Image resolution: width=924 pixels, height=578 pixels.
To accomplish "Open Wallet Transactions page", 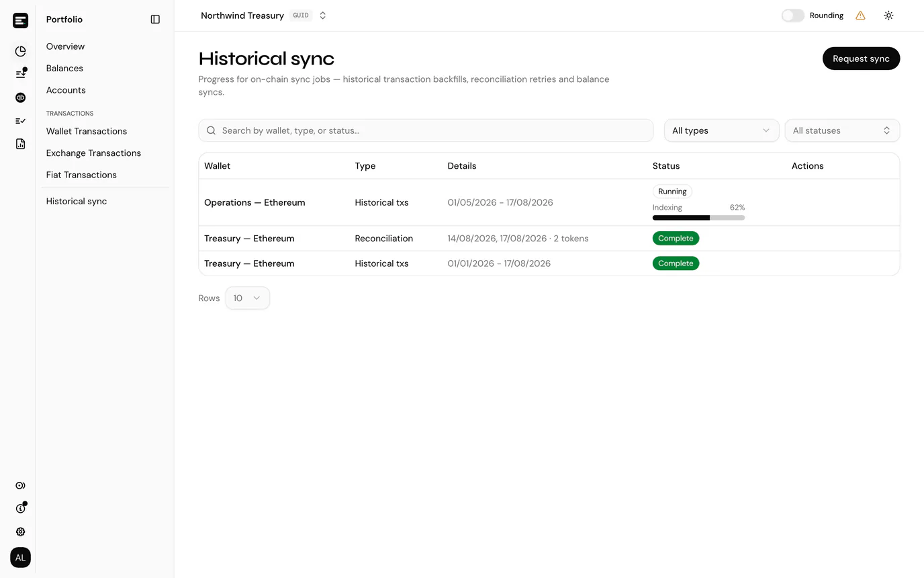I will (x=87, y=131).
